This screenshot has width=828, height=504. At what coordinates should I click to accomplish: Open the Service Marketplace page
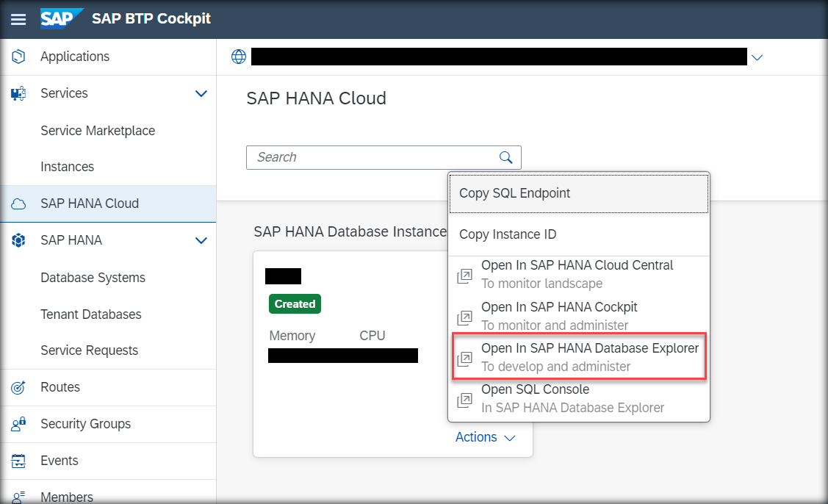coord(97,130)
